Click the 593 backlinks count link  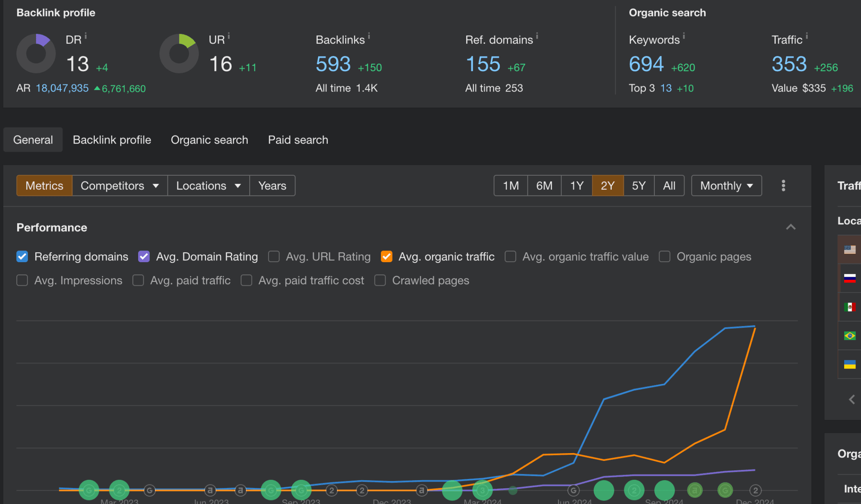(333, 64)
